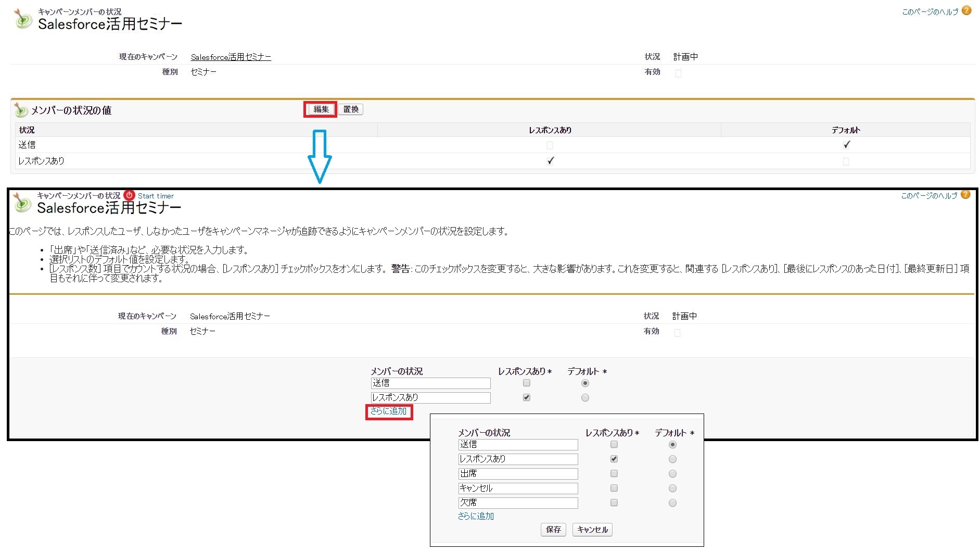This screenshot has width=980, height=551.
Task: Open the Salesforce活用セミナー campaign link
Action: pos(231,57)
